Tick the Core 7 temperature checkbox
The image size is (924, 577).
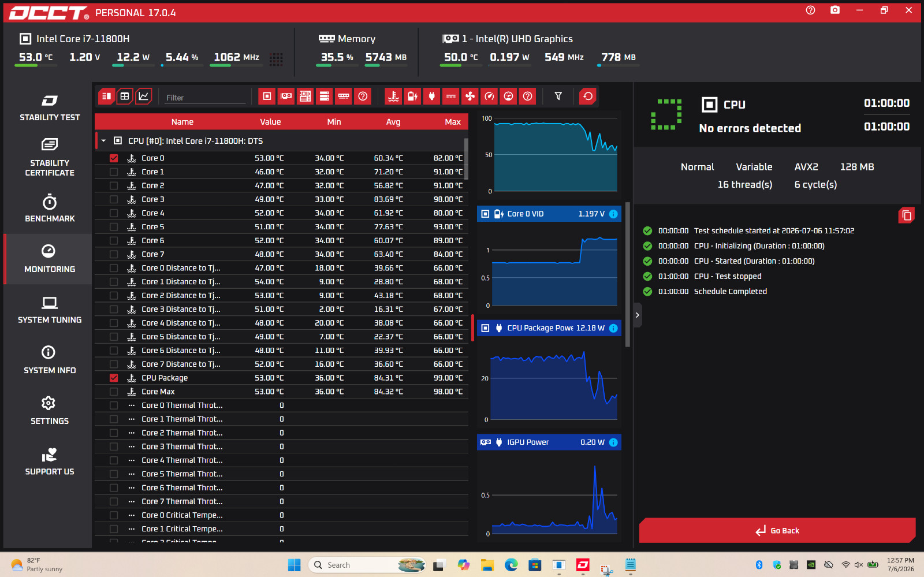(x=114, y=255)
